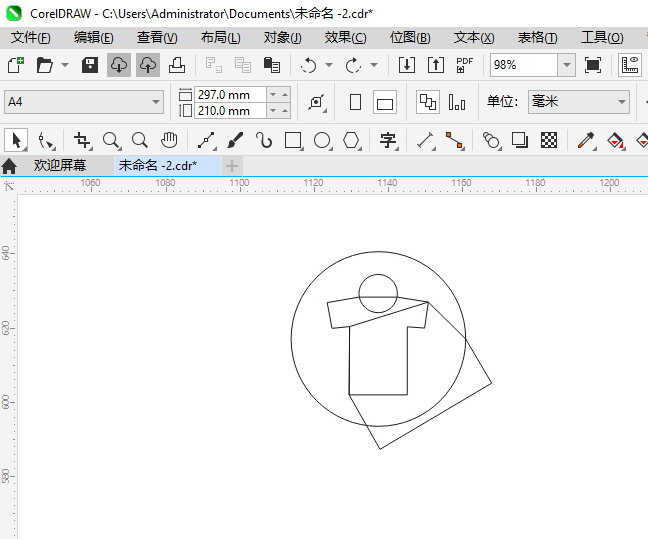
Task: Select the Text tool
Action: click(388, 140)
